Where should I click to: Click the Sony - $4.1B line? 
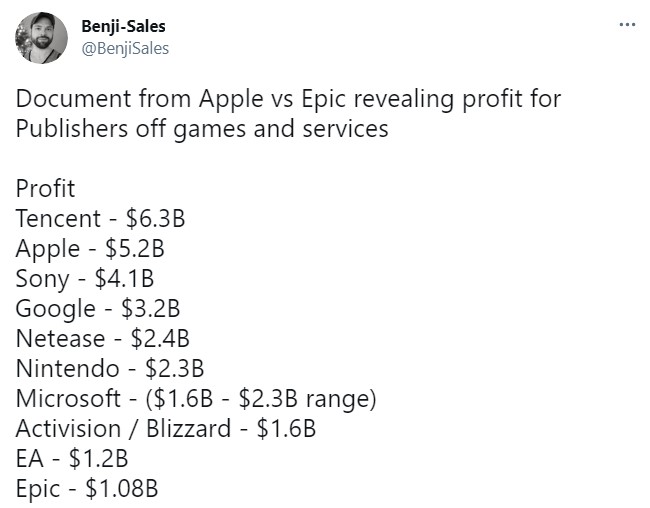pyautogui.click(x=84, y=279)
